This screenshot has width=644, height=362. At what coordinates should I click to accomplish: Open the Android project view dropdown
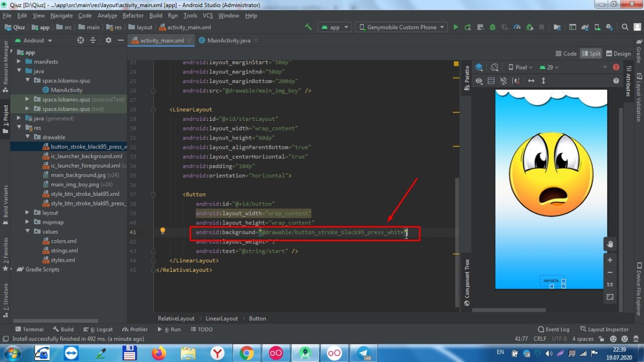pos(33,40)
